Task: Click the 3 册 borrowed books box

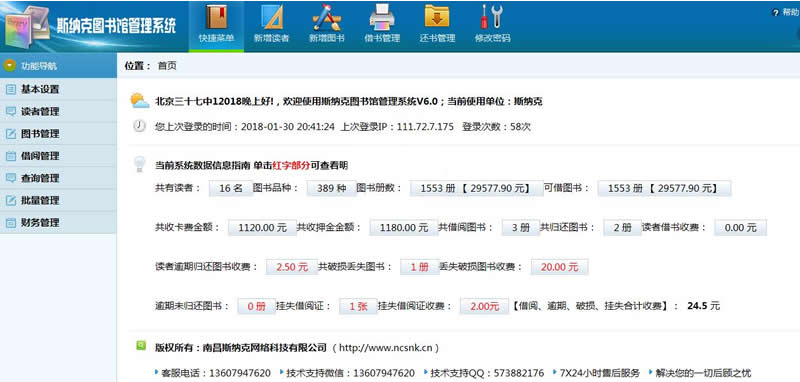Action: click(x=521, y=227)
